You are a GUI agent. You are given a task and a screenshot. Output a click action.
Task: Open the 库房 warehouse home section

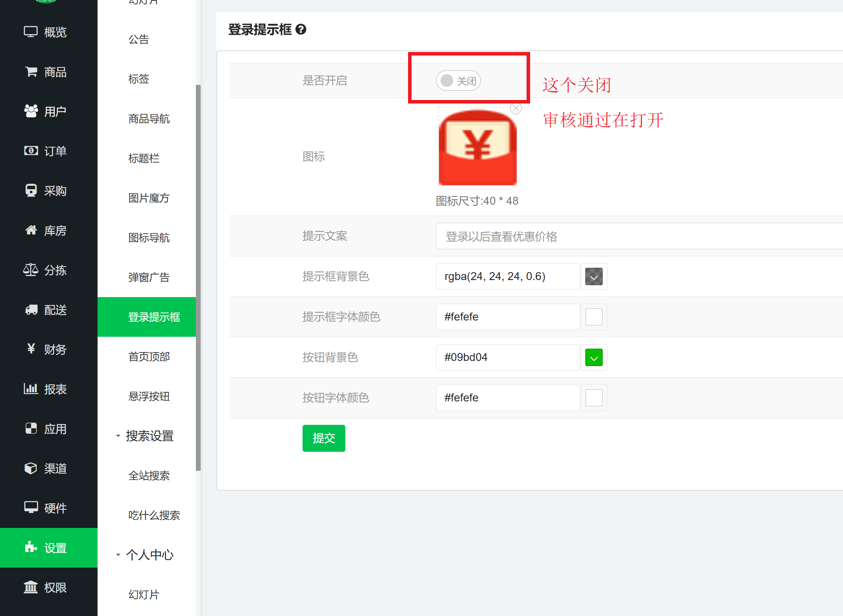click(46, 230)
